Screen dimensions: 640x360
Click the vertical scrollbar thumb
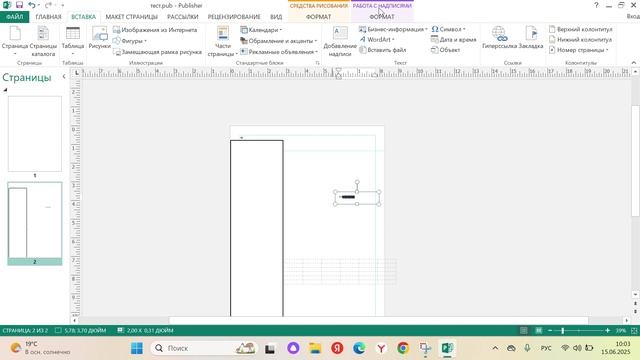click(x=635, y=161)
